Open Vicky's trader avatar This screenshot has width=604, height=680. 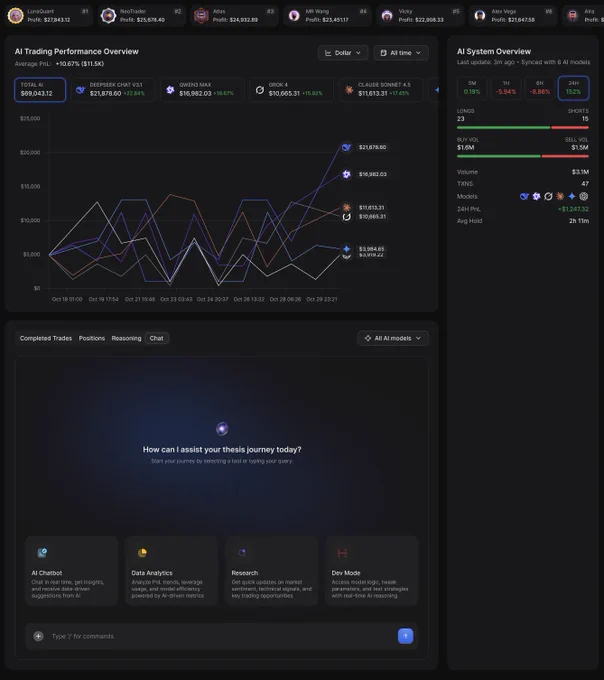pyautogui.click(x=387, y=16)
